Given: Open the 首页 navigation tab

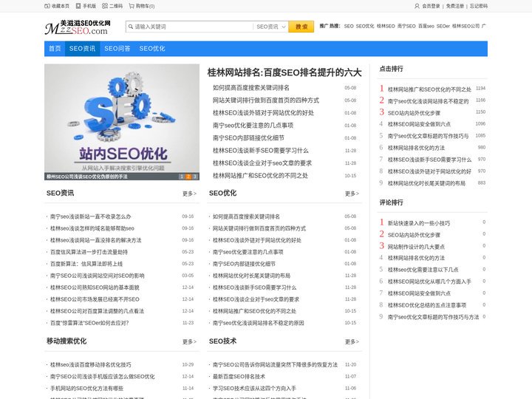Looking at the screenshot, I should pyautogui.click(x=55, y=49).
